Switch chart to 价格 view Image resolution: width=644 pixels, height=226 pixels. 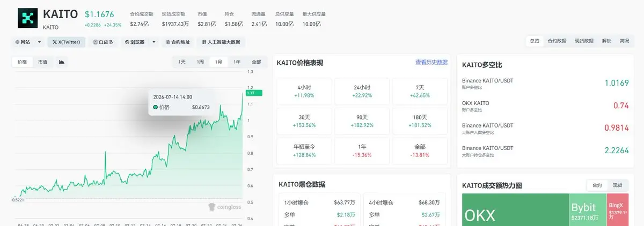tap(23, 62)
